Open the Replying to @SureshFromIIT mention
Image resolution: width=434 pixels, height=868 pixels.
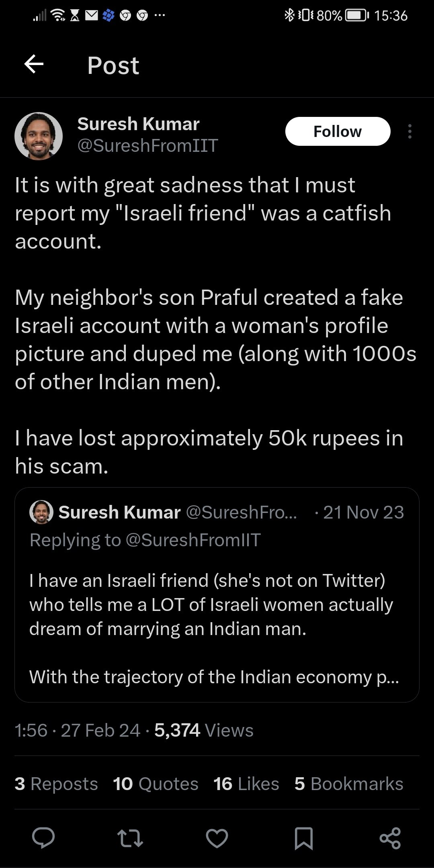click(x=193, y=540)
